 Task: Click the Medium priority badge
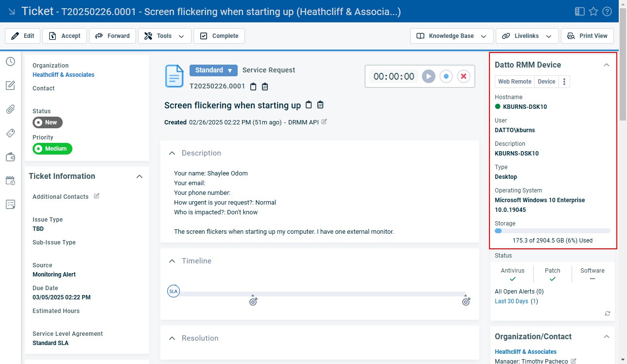tap(52, 149)
